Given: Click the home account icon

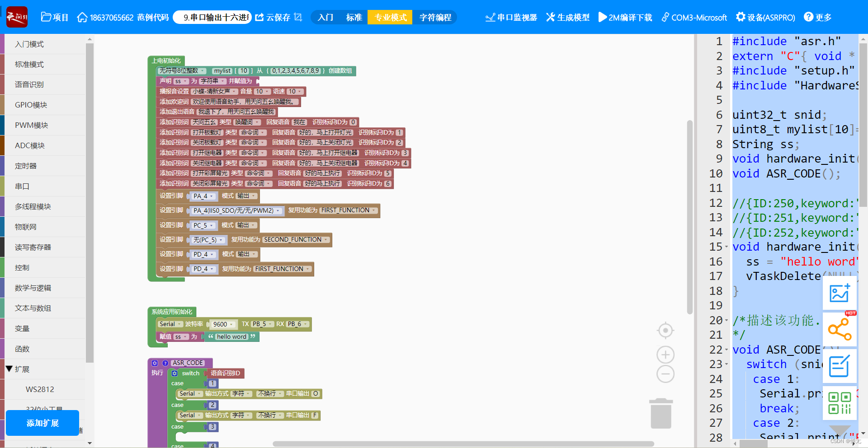Looking at the screenshot, I should [82, 17].
